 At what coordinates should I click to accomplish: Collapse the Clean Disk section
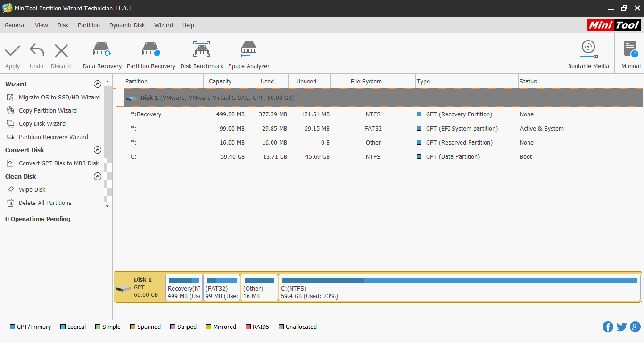click(98, 176)
